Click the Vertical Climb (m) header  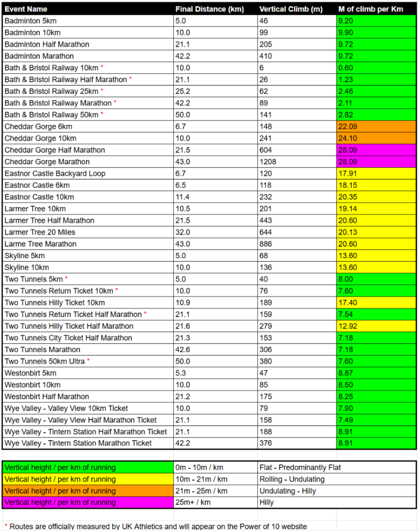[291, 9]
